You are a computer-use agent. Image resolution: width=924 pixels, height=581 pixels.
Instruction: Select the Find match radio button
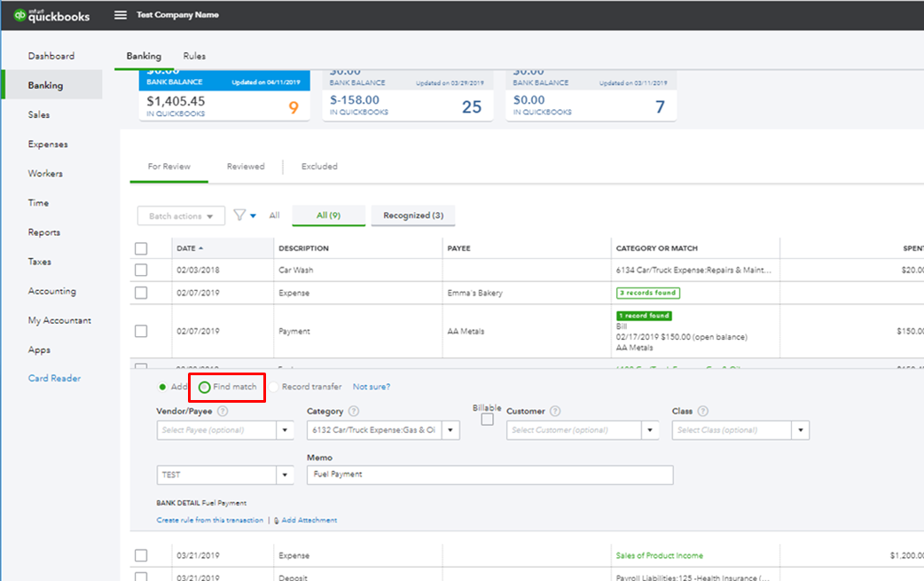point(201,386)
